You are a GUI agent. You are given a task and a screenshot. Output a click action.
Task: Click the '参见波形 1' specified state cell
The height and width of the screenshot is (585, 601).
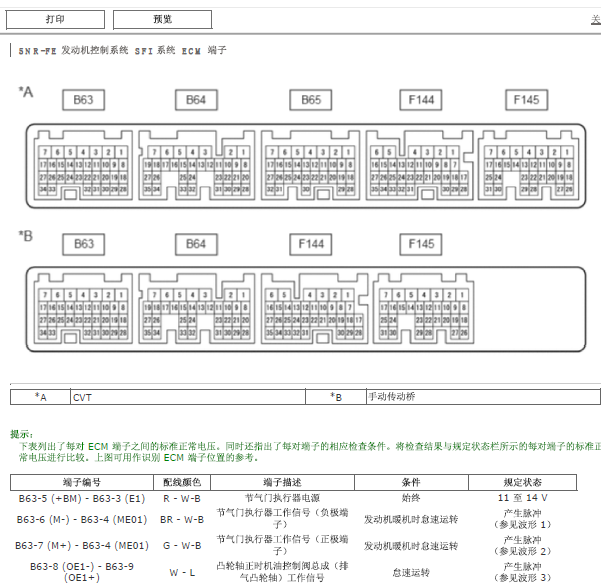522,519
